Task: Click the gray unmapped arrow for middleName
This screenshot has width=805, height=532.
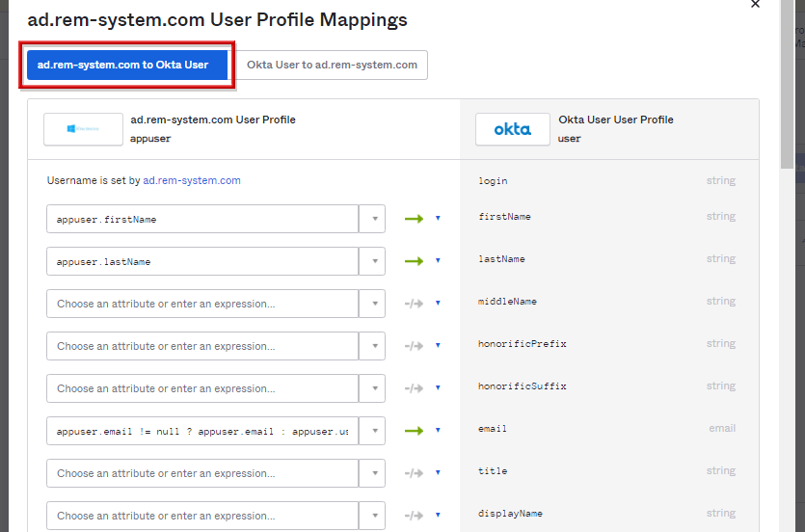Action: pos(414,304)
